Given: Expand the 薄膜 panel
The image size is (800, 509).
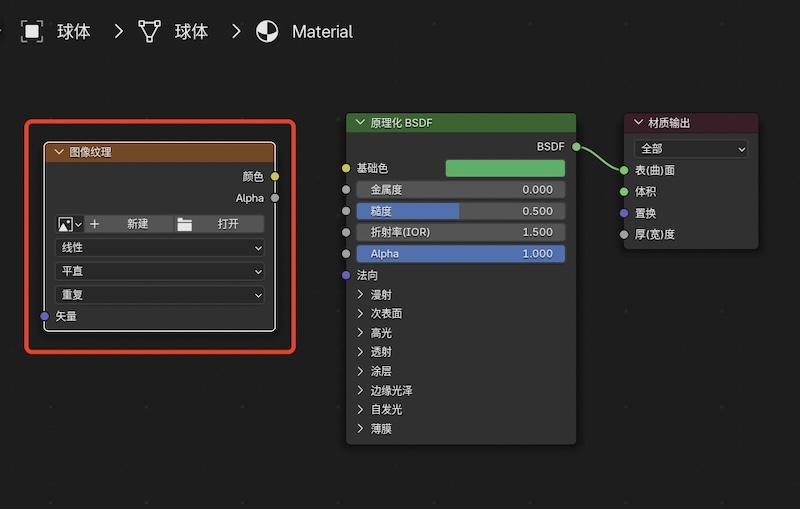Looking at the screenshot, I should 360,429.
